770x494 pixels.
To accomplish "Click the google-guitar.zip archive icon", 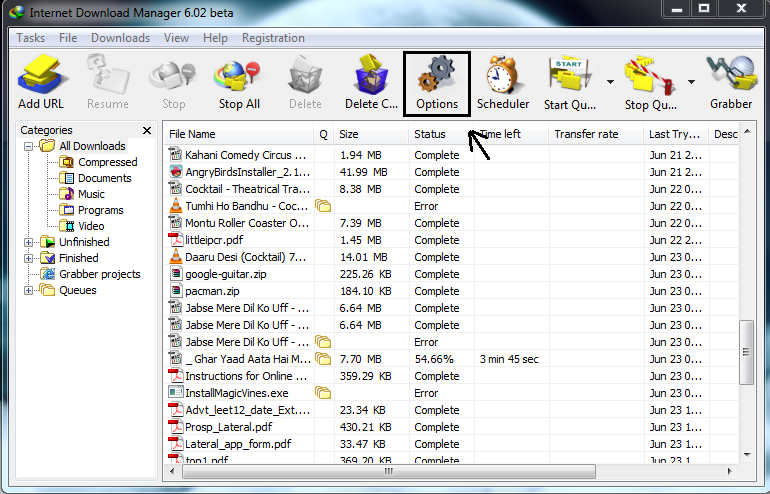I will click(x=175, y=274).
